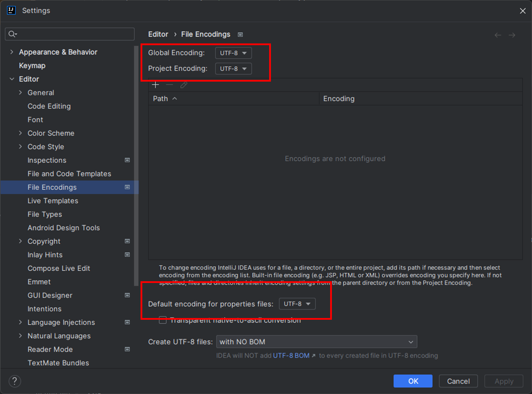Click project icon on Copyright row
Screen dimensions: 532x394
(x=127, y=241)
